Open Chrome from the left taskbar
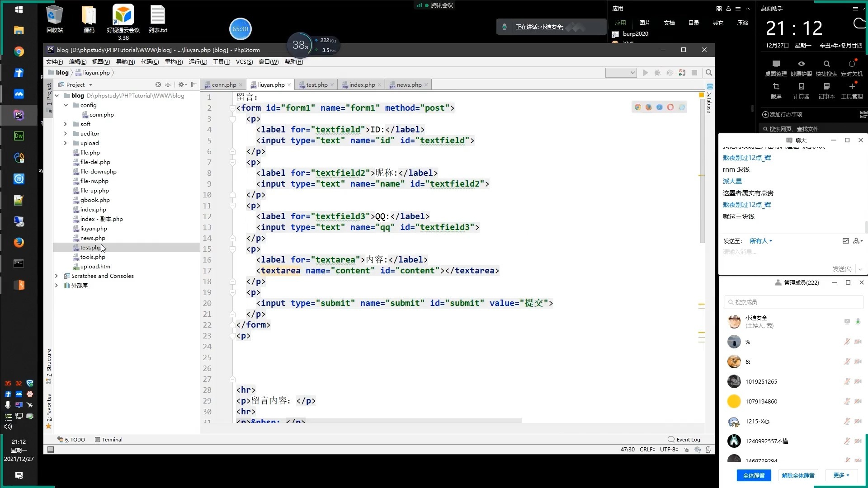The height and width of the screenshot is (488, 868). pyautogui.click(x=19, y=52)
